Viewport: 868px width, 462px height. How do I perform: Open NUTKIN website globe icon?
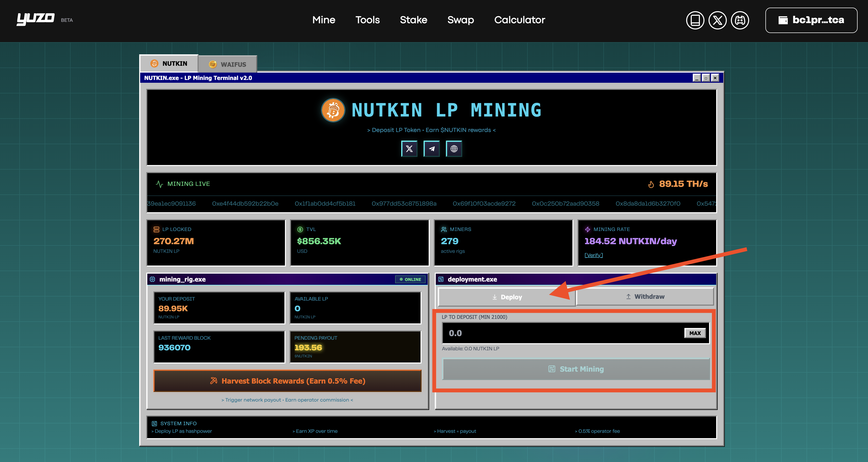(454, 149)
